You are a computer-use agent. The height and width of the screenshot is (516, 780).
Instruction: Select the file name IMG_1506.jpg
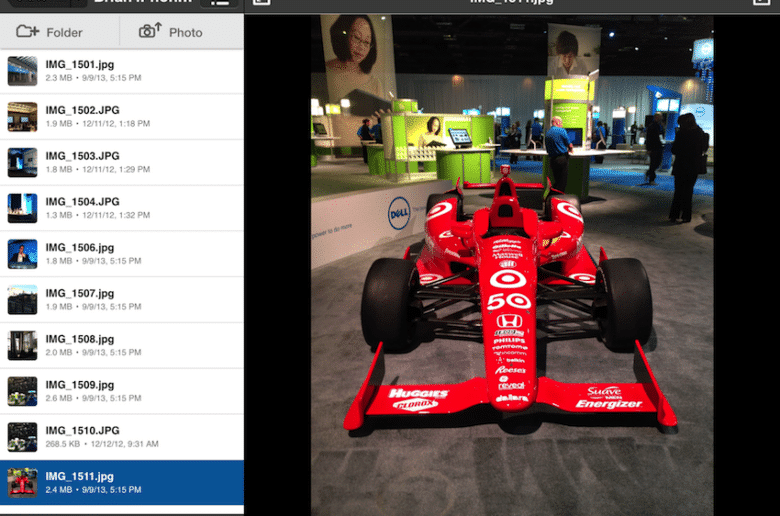80,247
